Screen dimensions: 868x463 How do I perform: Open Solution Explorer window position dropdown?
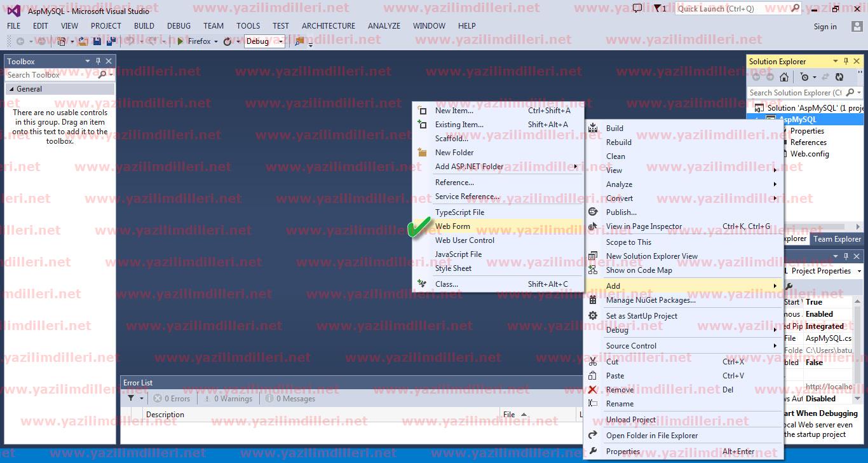[x=835, y=61]
